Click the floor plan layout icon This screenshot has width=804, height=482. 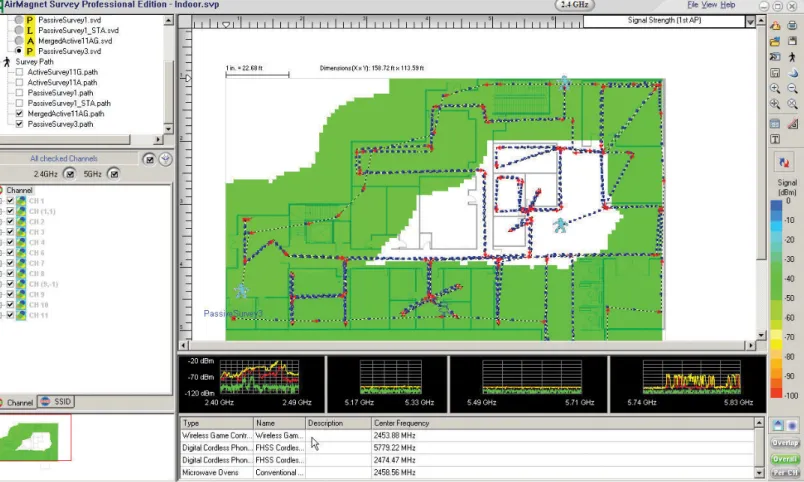[775, 73]
